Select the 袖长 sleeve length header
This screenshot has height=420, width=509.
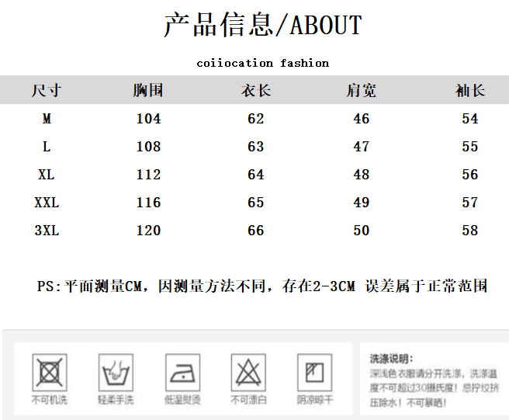click(470, 90)
